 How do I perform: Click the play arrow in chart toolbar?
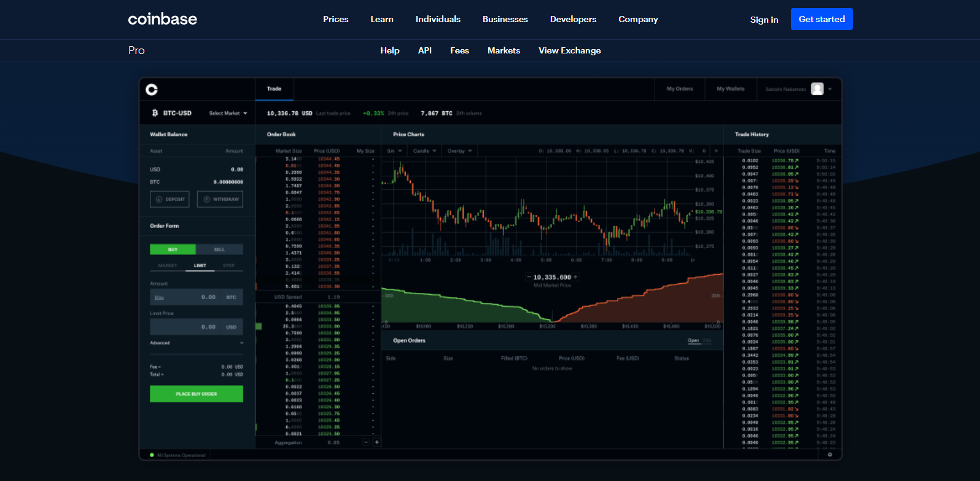(716, 151)
